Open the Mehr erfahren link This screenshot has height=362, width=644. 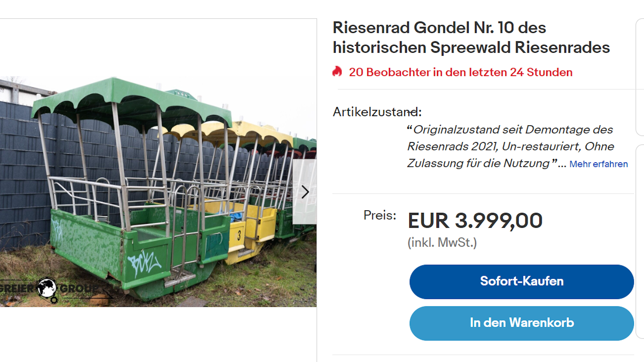point(598,164)
